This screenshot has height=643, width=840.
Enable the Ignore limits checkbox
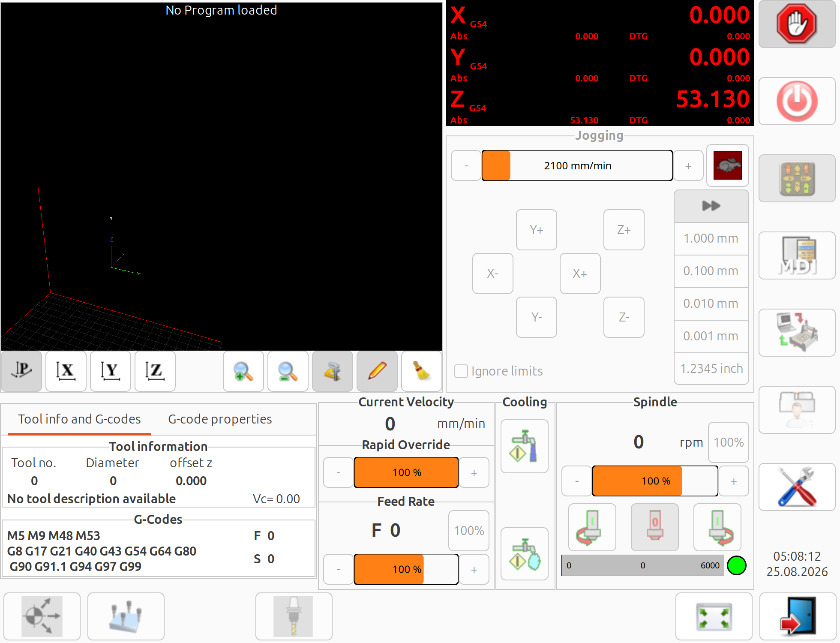point(461,371)
